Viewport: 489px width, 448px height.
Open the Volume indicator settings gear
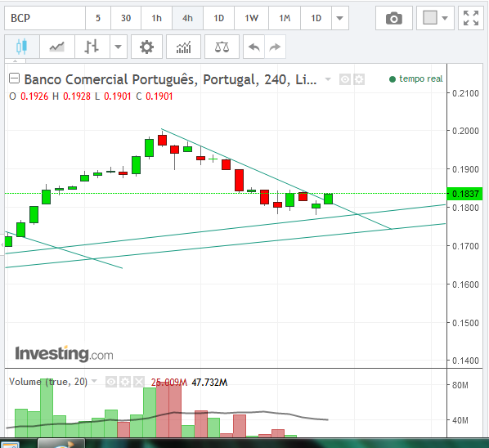coord(125,382)
